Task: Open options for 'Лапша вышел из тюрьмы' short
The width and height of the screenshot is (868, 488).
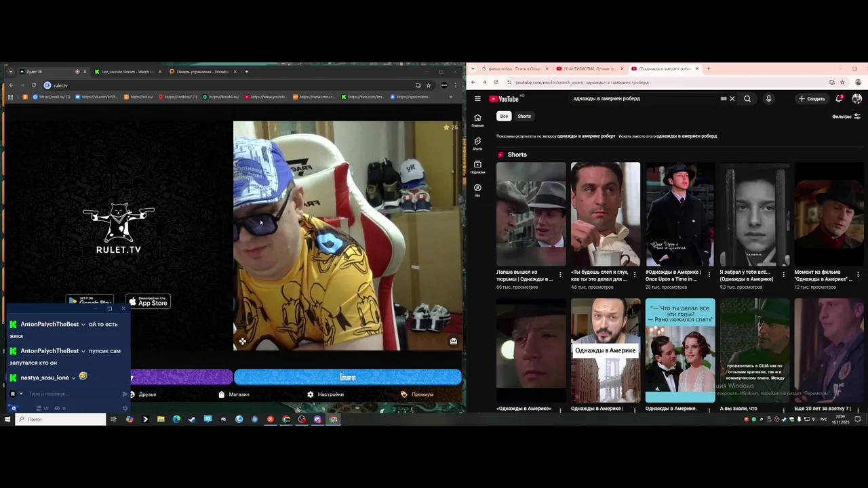Action: [560, 274]
